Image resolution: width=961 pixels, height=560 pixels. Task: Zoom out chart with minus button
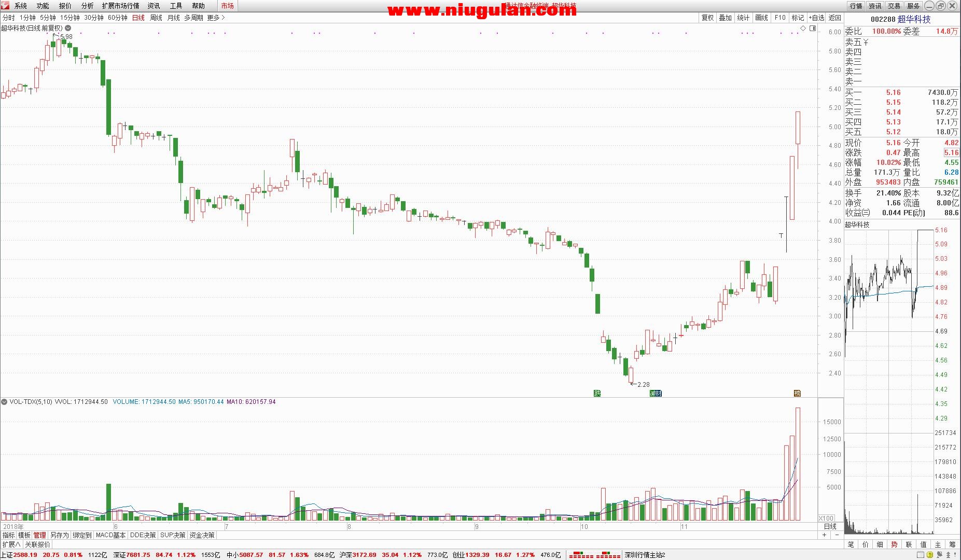(836, 535)
